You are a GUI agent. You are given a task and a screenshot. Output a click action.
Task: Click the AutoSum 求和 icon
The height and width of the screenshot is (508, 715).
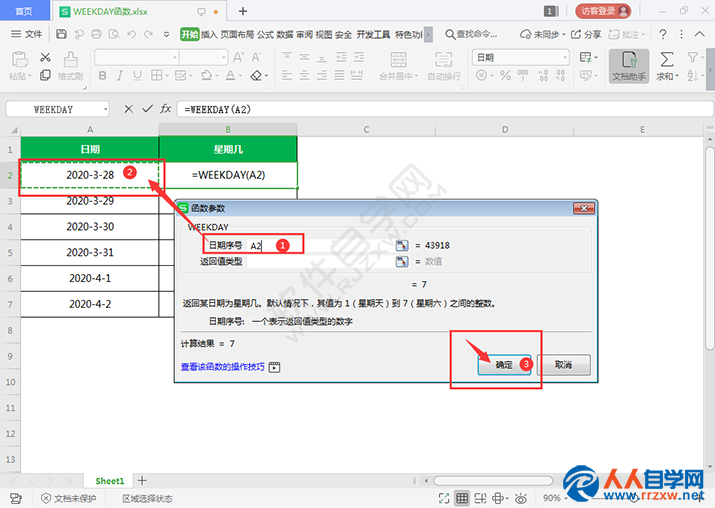[667, 59]
